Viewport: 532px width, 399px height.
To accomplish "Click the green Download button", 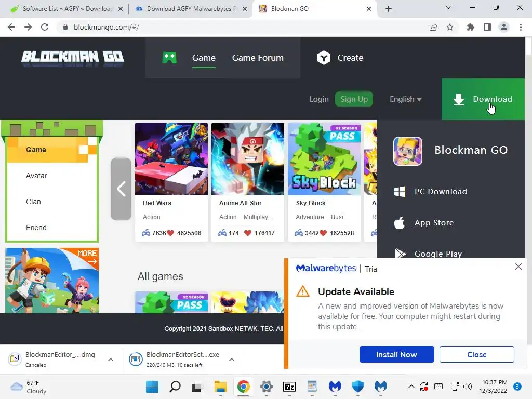I will (483, 99).
